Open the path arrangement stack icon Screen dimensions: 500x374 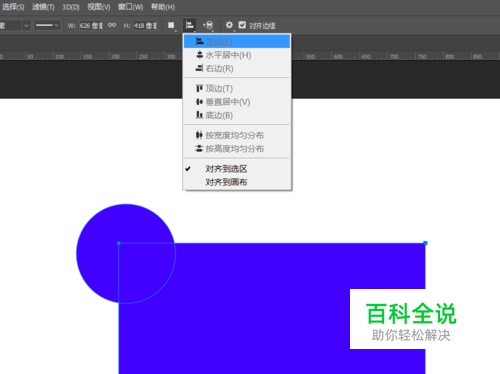point(208,25)
